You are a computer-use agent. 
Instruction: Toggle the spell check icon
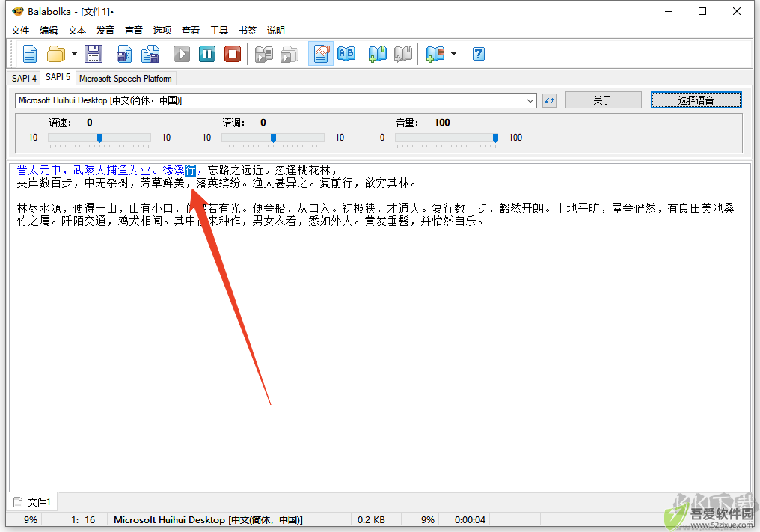tap(321, 54)
